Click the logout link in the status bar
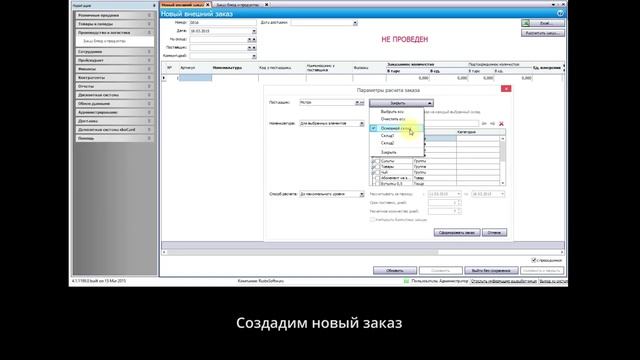The image size is (640, 360). 553,281
